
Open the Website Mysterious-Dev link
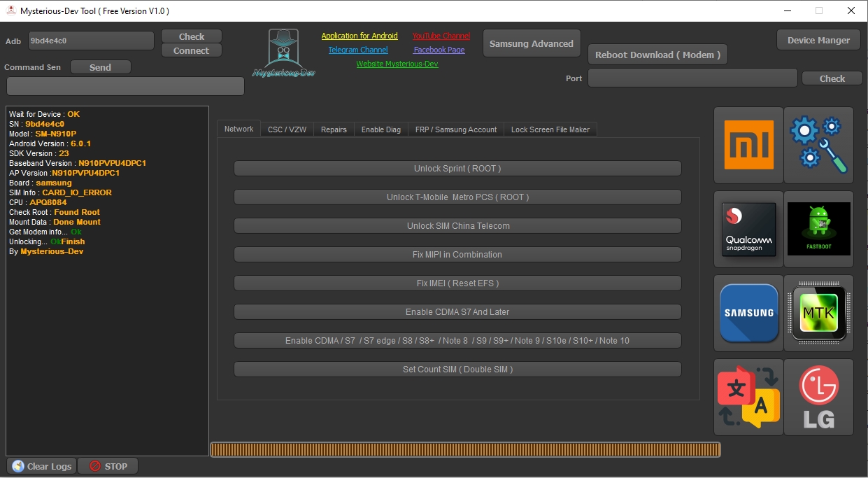pos(397,64)
